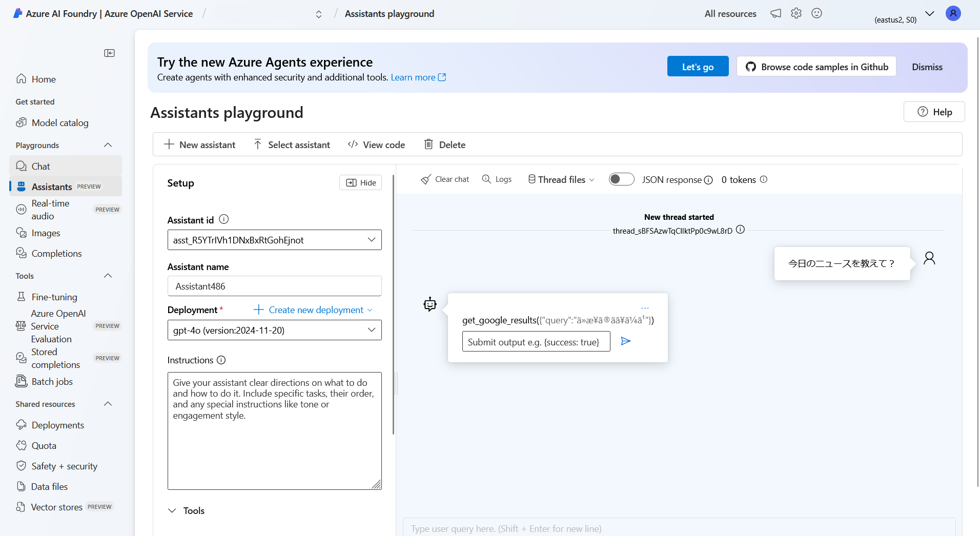
Task: Collapse the Shared resources section
Action: [x=108, y=404]
